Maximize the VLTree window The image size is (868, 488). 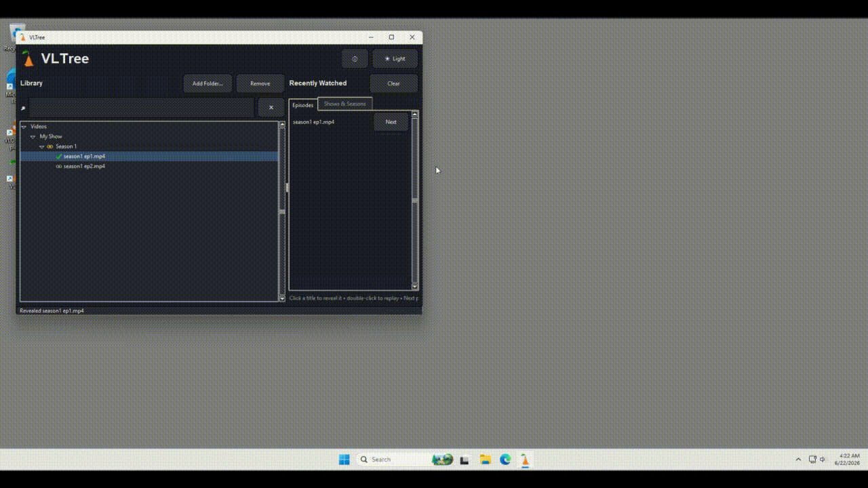tap(391, 37)
